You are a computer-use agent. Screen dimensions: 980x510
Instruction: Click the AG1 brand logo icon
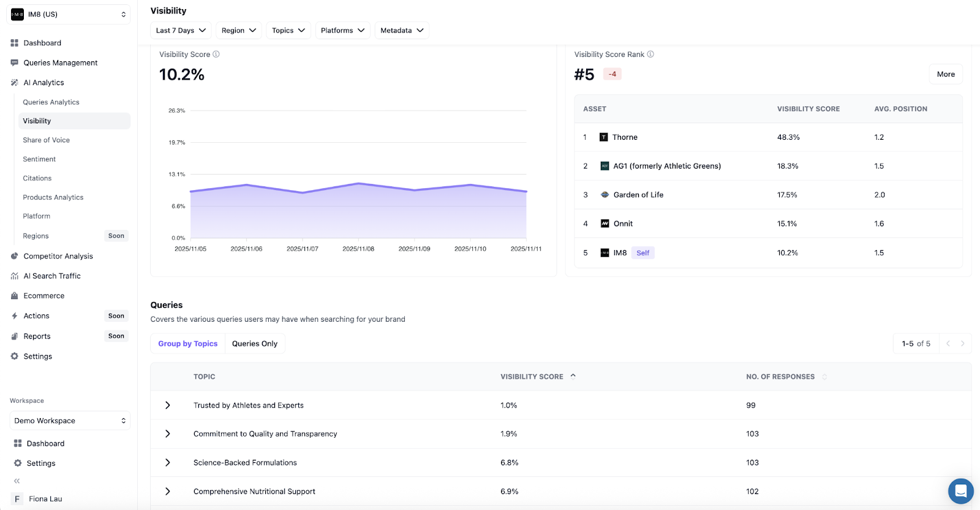pyautogui.click(x=605, y=166)
